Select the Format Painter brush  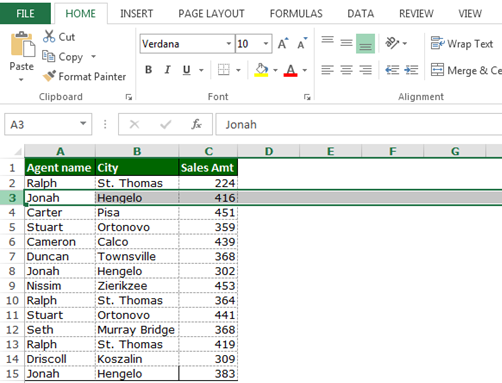pos(50,76)
